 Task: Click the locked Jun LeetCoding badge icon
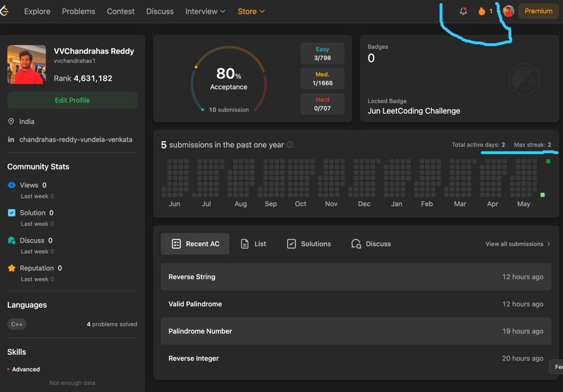(524, 80)
